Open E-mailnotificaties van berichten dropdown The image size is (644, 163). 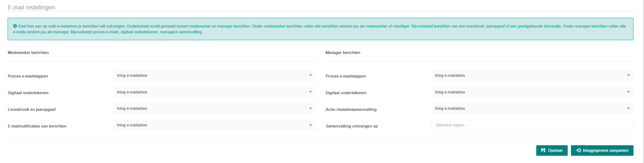(x=214, y=125)
